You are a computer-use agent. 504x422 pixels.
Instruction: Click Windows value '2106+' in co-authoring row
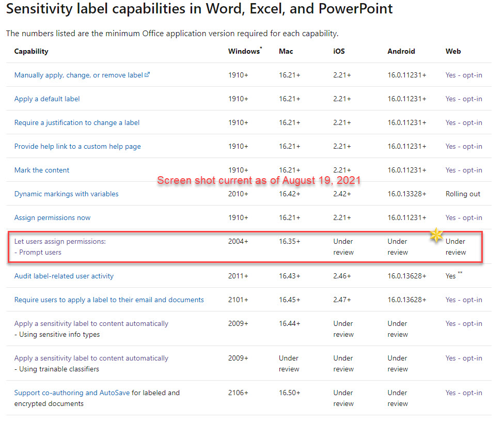(238, 393)
